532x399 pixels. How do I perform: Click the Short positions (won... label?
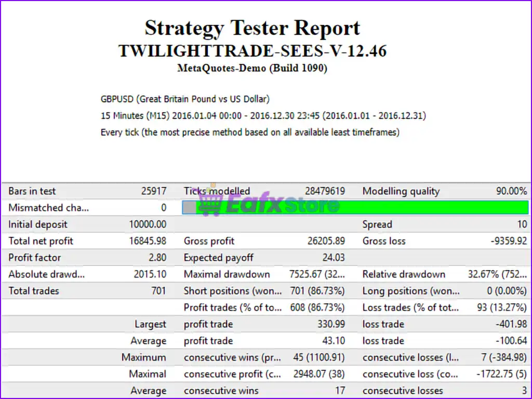(233, 291)
